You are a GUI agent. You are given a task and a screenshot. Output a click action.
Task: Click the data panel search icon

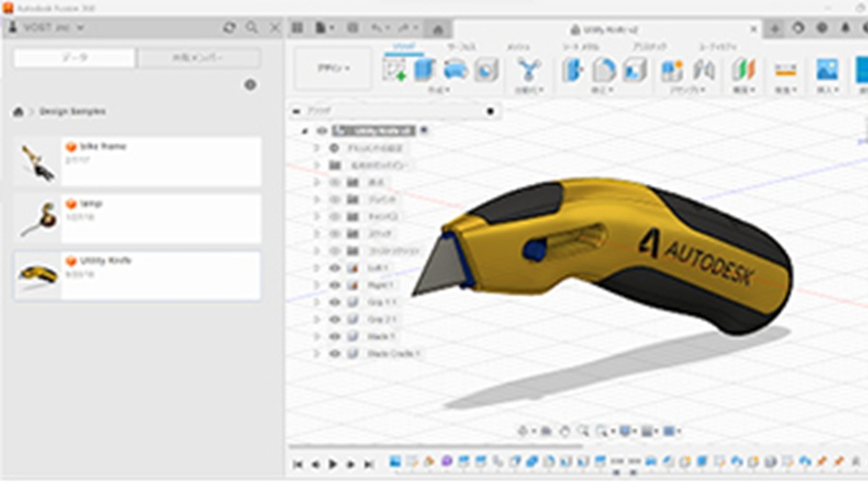click(252, 27)
